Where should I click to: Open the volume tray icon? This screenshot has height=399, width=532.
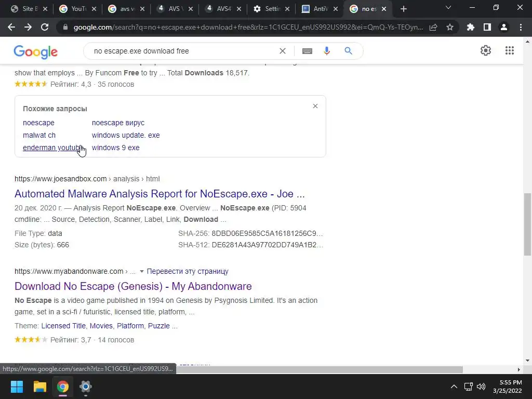click(x=481, y=387)
